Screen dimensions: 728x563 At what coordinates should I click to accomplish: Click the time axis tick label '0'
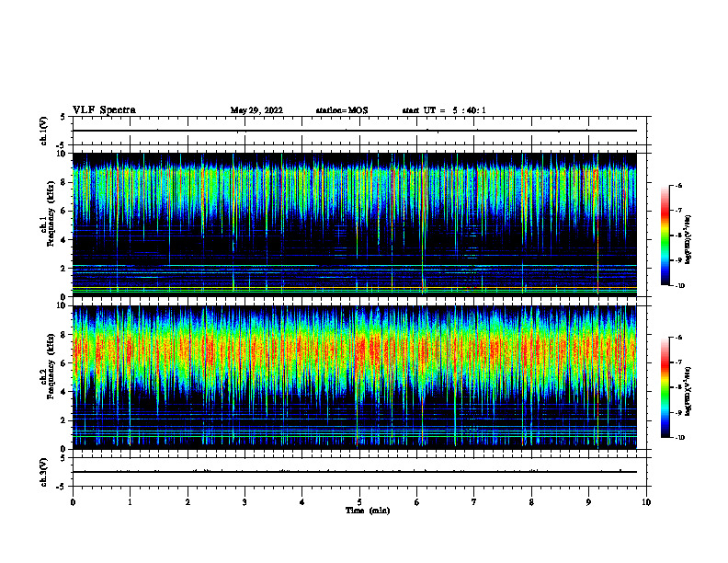(73, 502)
